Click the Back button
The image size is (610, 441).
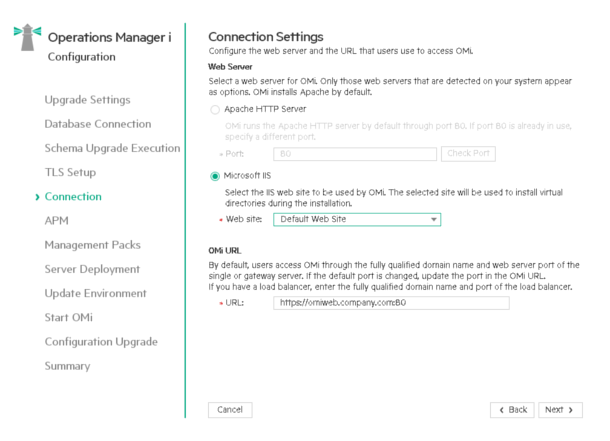(x=512, y=410)
